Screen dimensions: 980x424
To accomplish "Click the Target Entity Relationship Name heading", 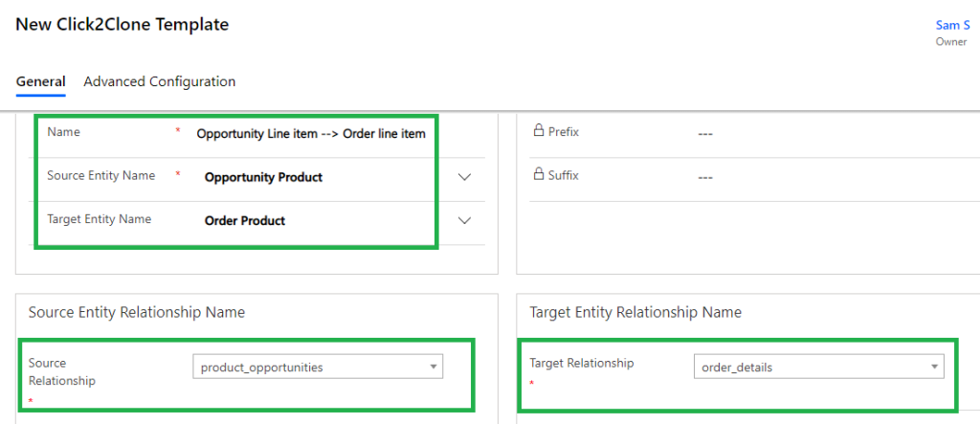I will click(635, 312).
